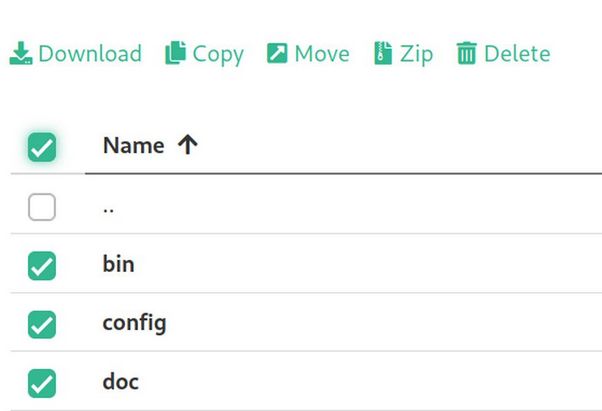This screenshot has width=602, height=411.
Task: Click the Copy documents icon
Action: [x=175, y=53]
